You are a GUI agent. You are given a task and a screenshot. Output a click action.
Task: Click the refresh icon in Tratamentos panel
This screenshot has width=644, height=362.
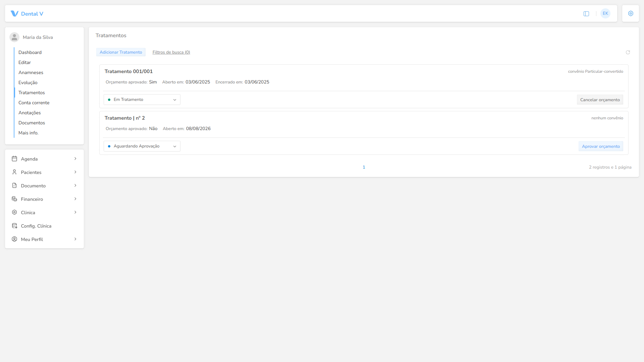point(628,52)
